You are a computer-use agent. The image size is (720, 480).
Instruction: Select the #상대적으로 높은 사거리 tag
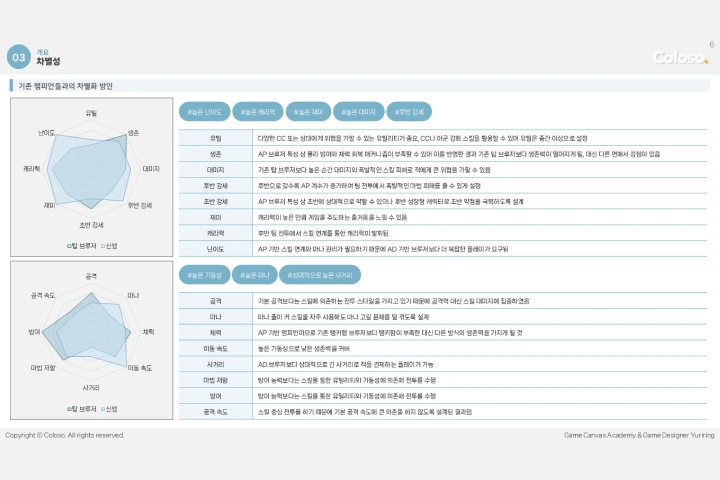320,275
